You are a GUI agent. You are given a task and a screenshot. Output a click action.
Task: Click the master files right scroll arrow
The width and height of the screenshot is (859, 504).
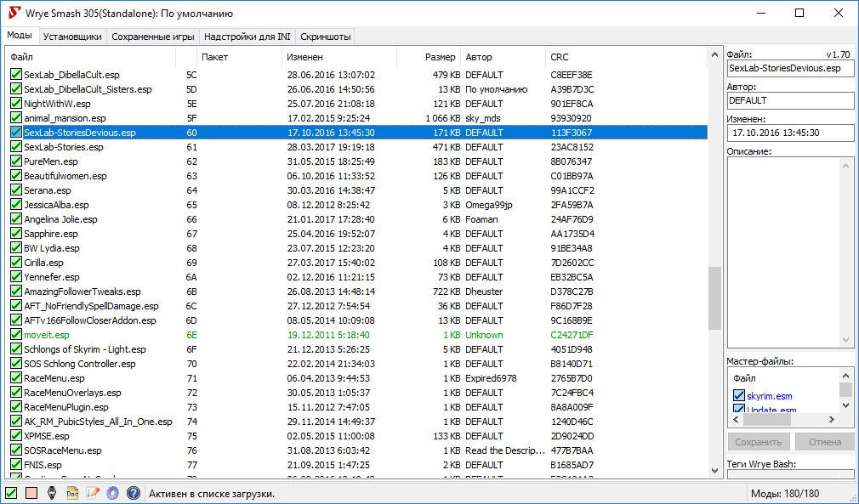pyautogui.click(x=832, y=420)
